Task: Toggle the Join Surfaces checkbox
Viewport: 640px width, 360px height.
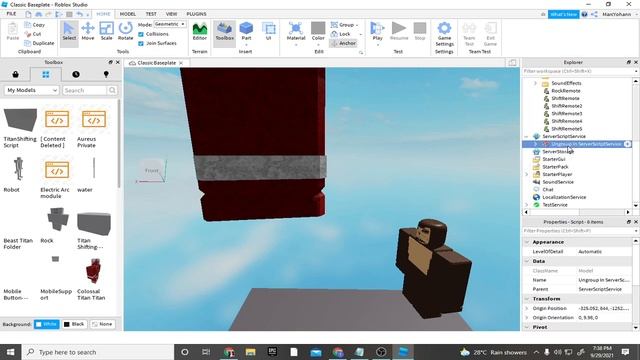Action: coord(141,43)
